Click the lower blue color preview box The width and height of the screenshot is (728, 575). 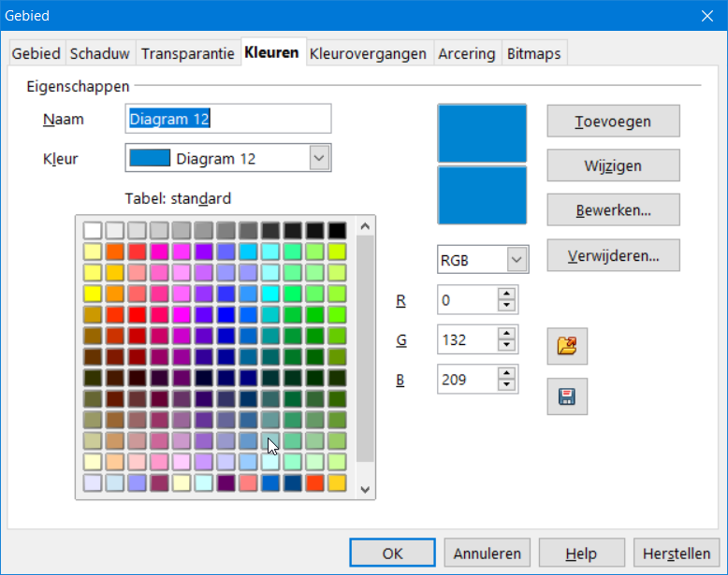click(x=482, y=194)
